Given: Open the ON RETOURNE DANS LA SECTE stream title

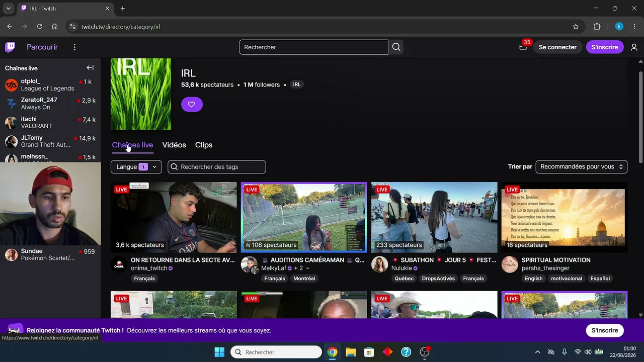Looking at the screenshot, I should click(183, 260).
